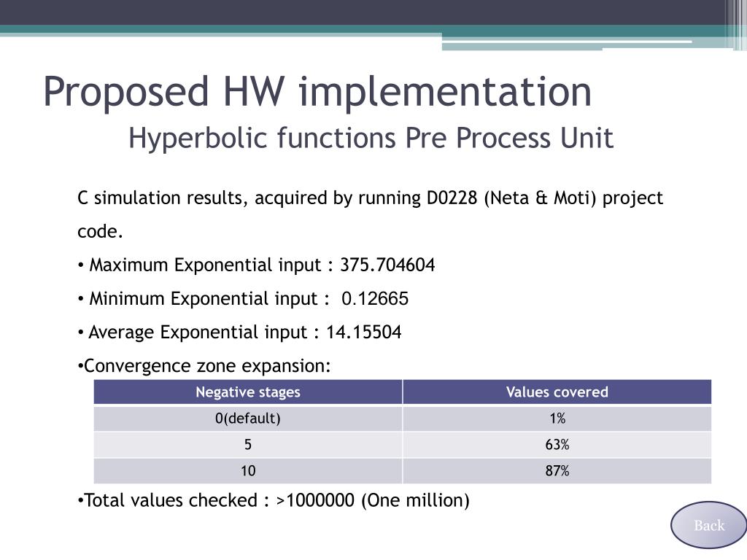Click the '87%' table cell
747x560 pixels.
pos(557,470)
